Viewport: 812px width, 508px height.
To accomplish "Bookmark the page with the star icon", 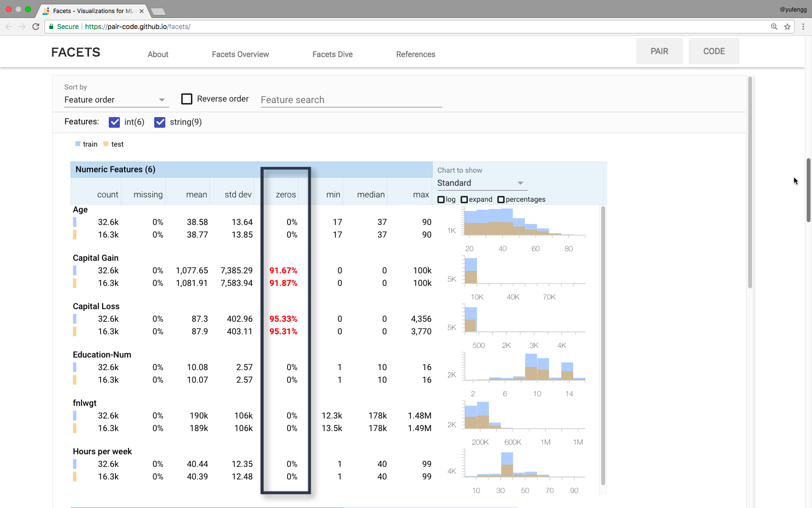I will [x=787, y=27].
